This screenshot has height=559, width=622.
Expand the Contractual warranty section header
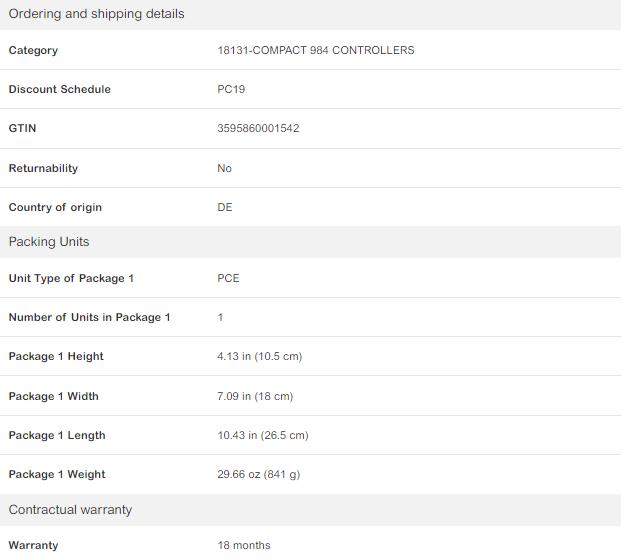click(x=311, y=510)
